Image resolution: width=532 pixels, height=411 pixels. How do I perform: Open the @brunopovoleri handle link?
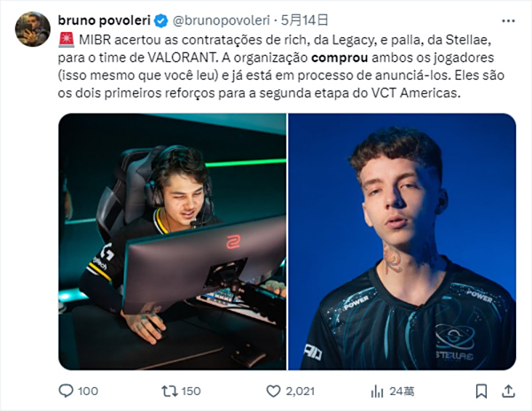221,20
